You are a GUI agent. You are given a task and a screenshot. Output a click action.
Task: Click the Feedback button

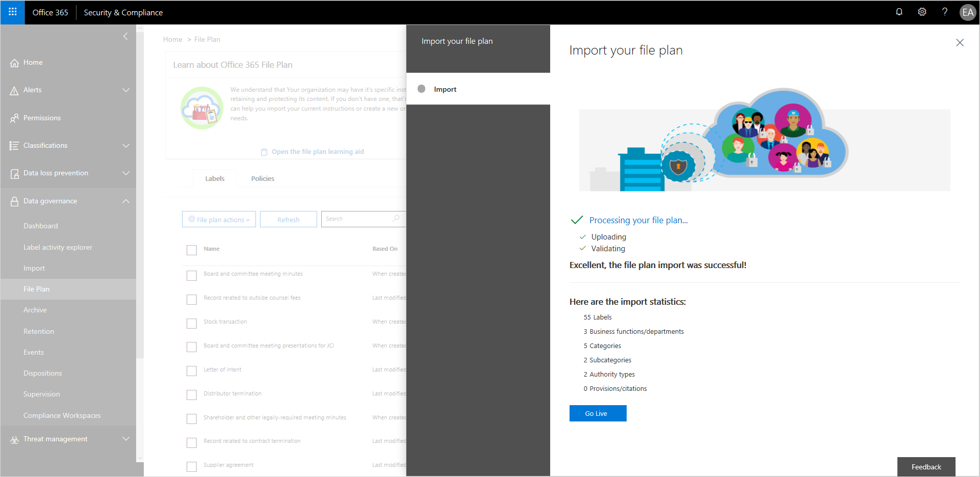point(926,467)
